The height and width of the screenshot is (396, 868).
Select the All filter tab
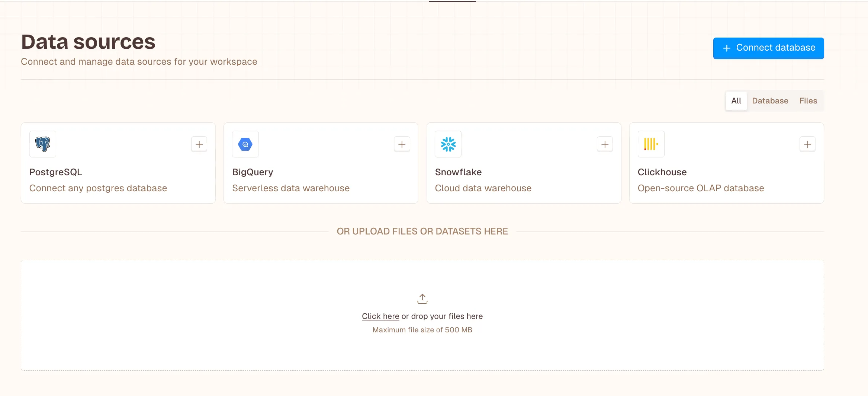(x=736, y=101)
